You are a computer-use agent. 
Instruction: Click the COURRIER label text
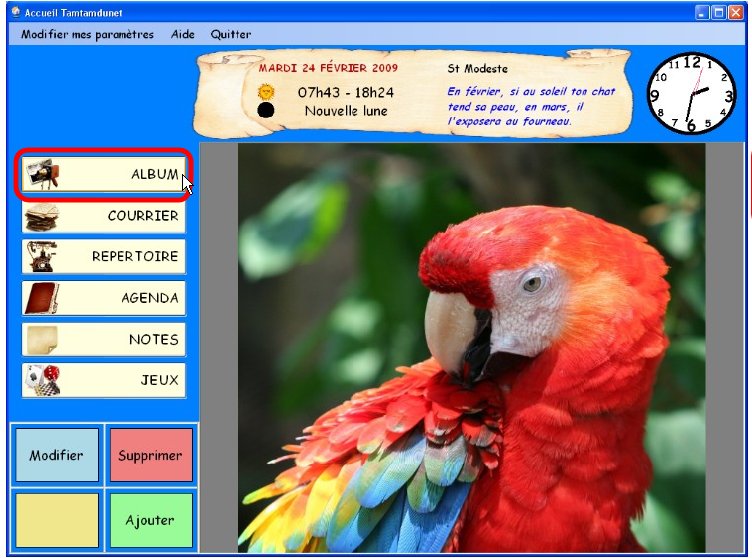[143, 215]
